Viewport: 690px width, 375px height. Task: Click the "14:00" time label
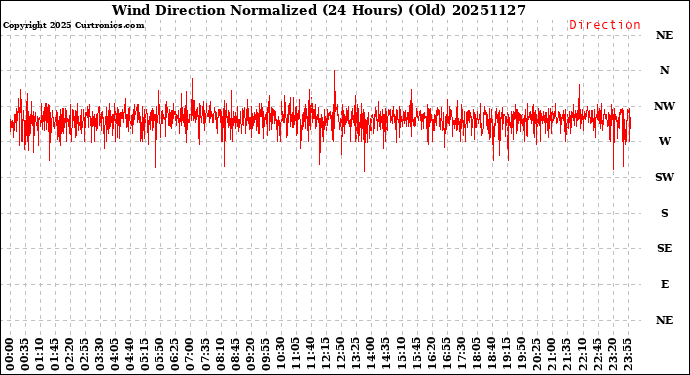pos(371,355)
